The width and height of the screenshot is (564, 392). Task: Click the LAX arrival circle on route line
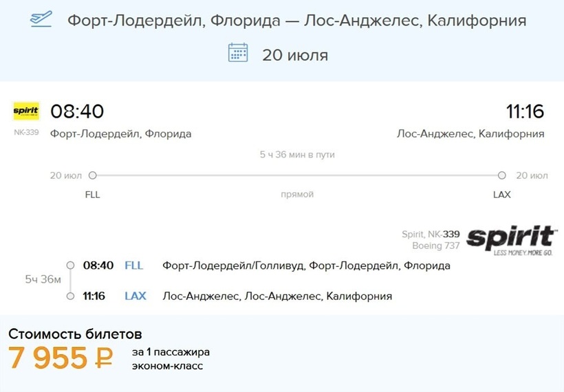pyautogui.click(x=502, y=175)
